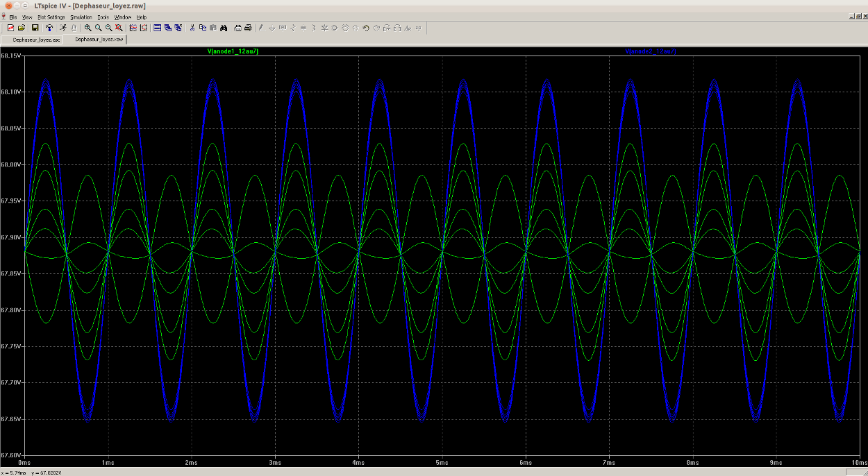Zoom out using minus magnifier icon
The height and width of the screenshot is (476, 868).
[x=108, y=28]
